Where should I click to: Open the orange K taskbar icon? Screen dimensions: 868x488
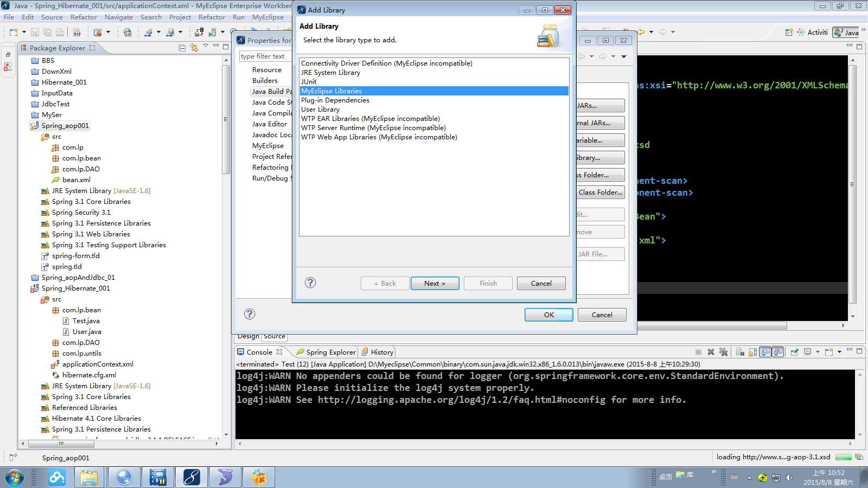(x=259, y=478)
